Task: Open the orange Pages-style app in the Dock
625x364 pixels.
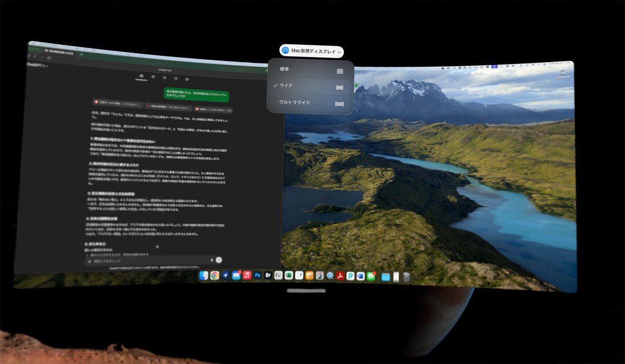Action: (x=309, y=276)
